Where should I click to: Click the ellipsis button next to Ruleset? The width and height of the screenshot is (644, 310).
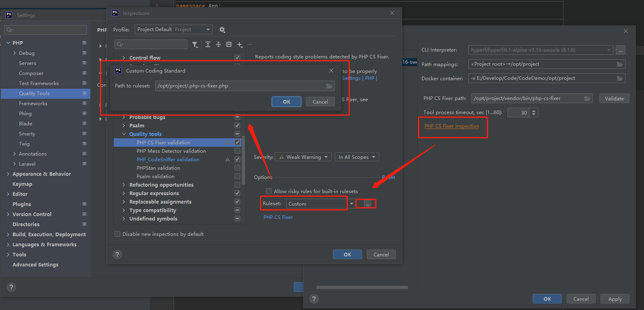368,204
